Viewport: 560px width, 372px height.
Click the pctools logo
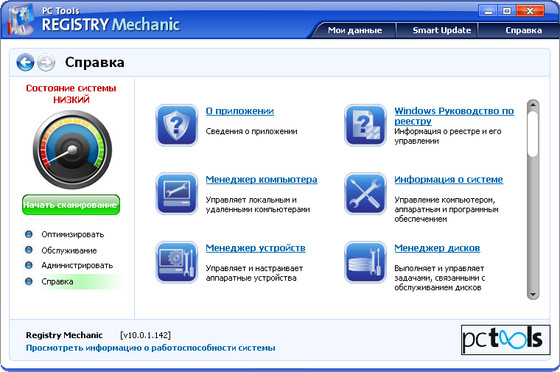505,340
